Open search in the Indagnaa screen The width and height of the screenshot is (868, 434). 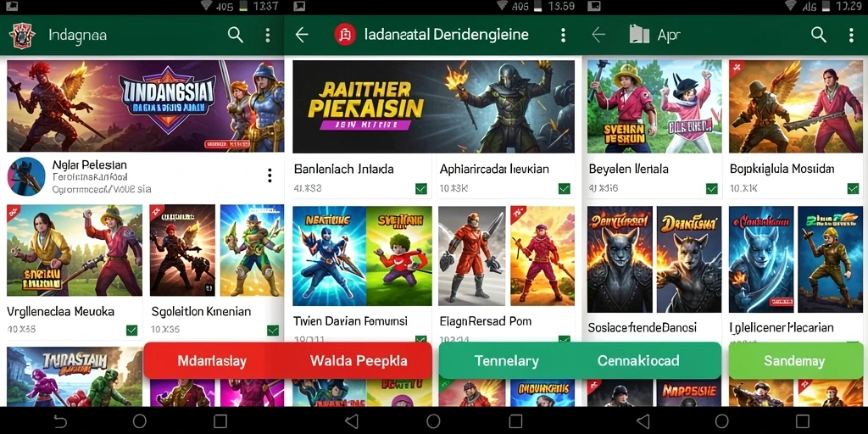coord(236,35)
